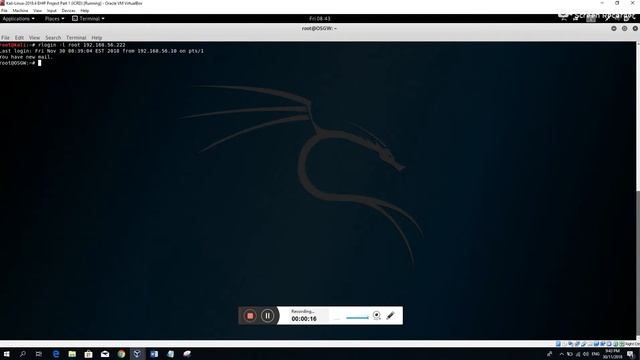Screen dimensions: 640x360
Task: Expand the Kali Places menu
Action: tap(54, 19)
